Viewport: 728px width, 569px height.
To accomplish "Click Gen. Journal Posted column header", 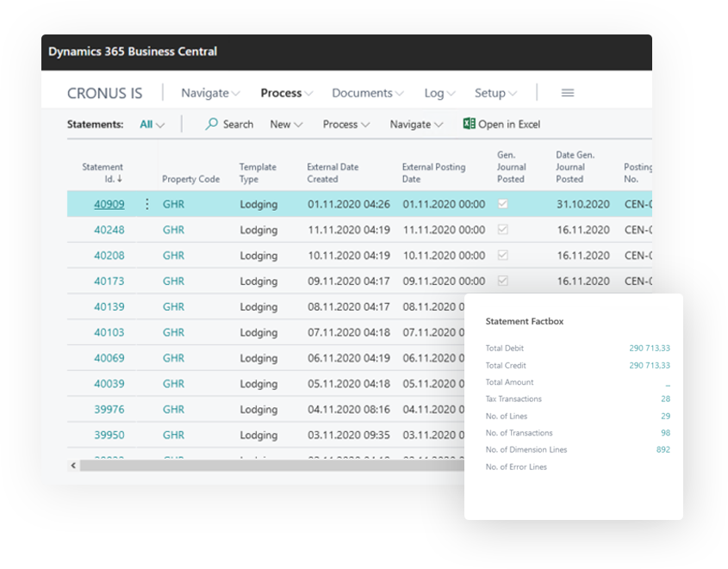I will tap(512, 167).
